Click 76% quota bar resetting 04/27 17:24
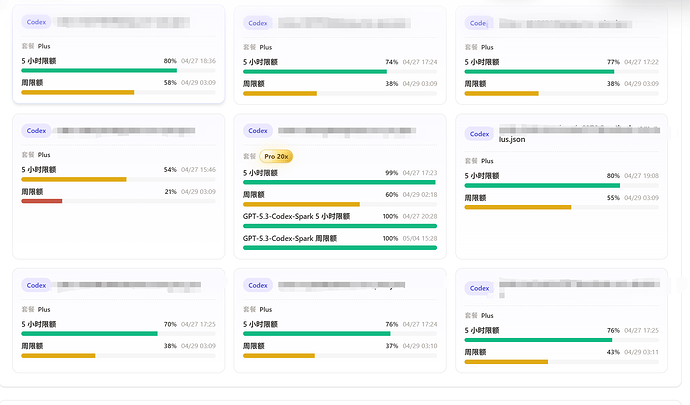Viewport: 690px width, 405px height. [340, 334]
